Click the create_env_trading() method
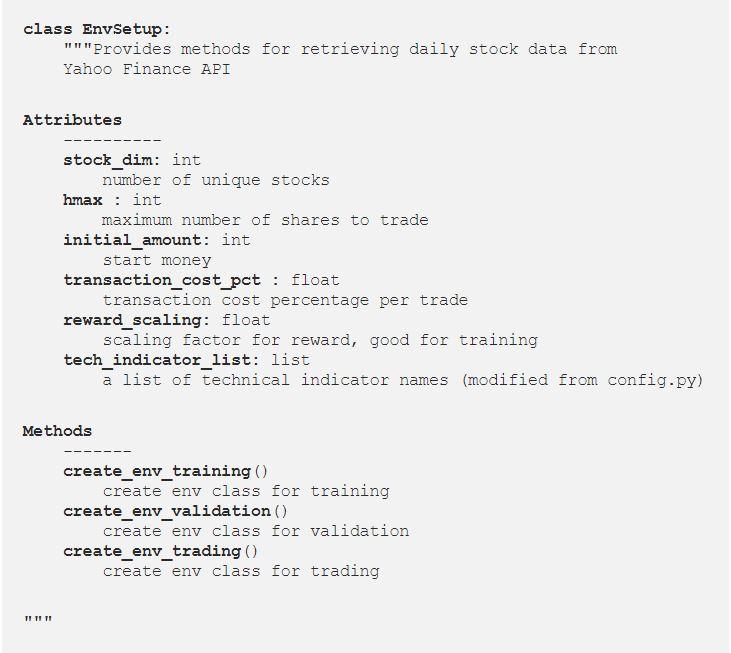Screen dimensions: 731x653 [x=160, y=551]
